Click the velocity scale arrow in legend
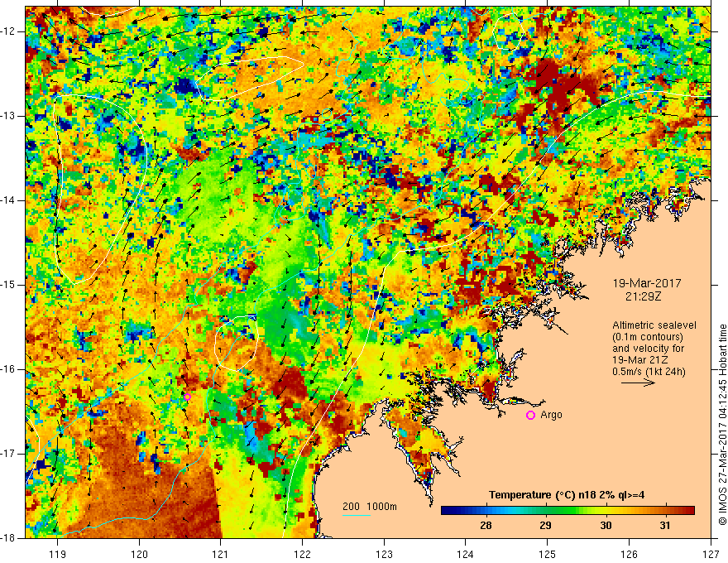This screenshot has height=563, width=728. click(x=638, y=383)
